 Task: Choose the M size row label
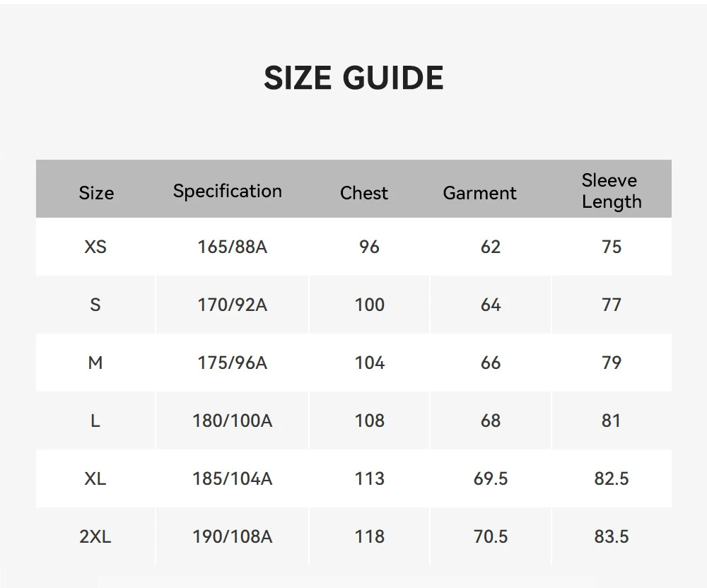click(95, 363)
